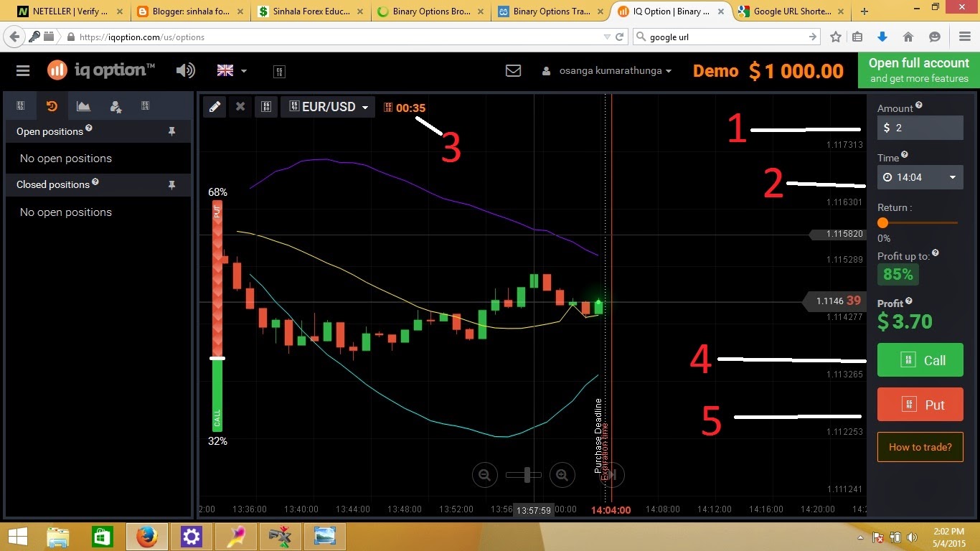
Task: Switch to Binary Options Brokers tab
Action: click(431, 11)
